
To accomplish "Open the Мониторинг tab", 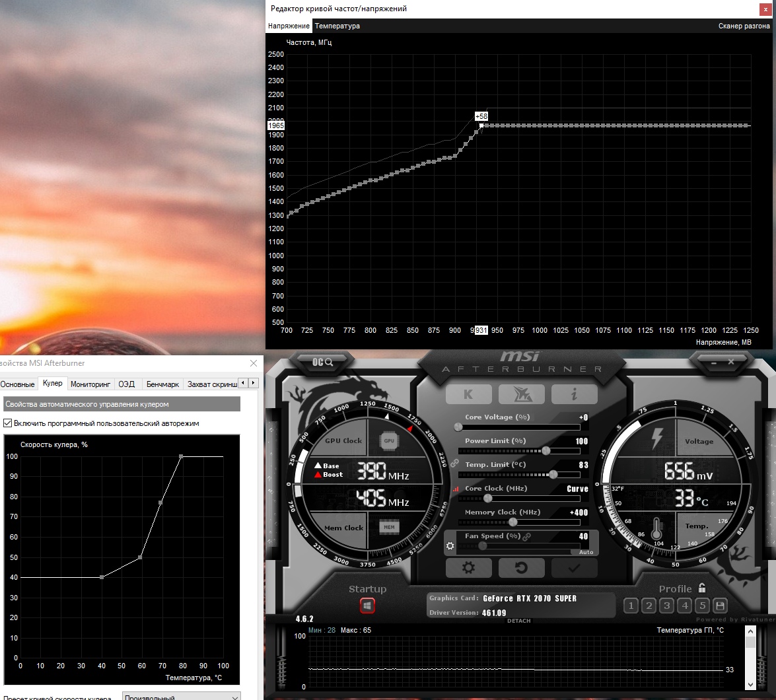I will 90,384.
